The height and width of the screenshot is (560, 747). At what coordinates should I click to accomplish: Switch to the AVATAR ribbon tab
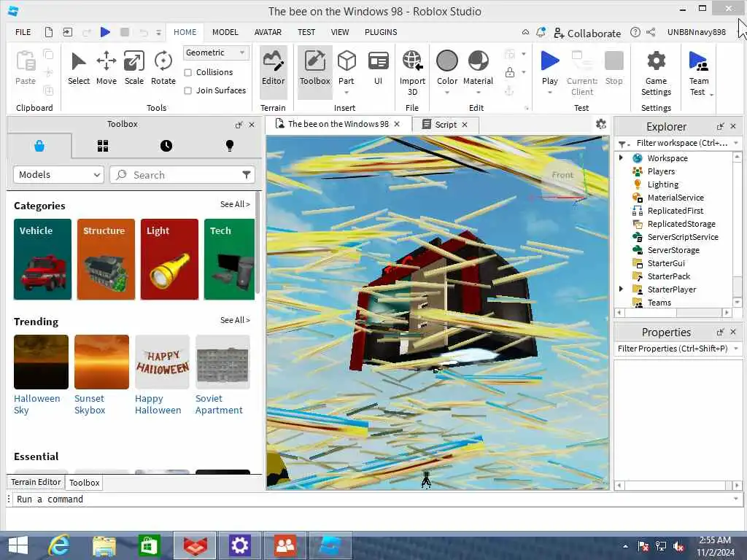[x=268, y=32]
